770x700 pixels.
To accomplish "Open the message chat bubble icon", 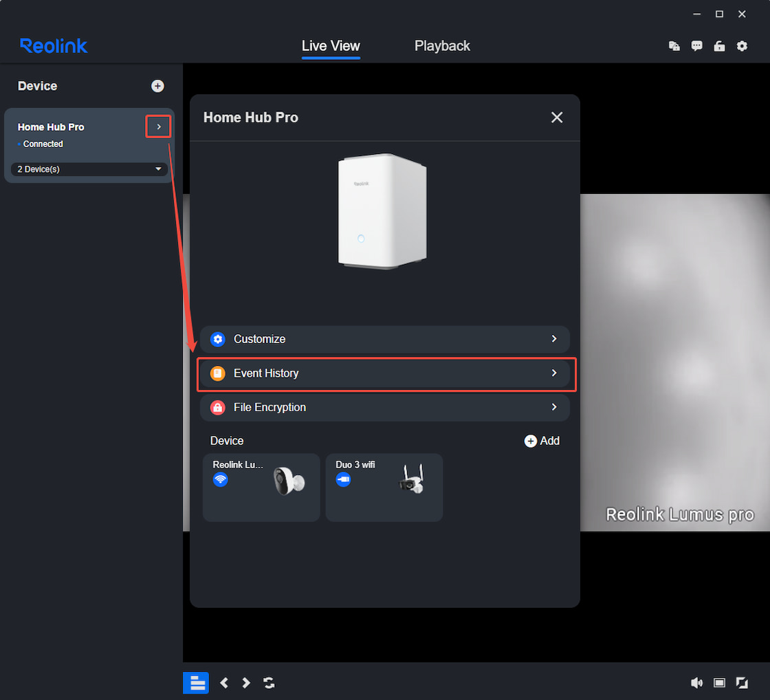I will click(x=696, y=46).
